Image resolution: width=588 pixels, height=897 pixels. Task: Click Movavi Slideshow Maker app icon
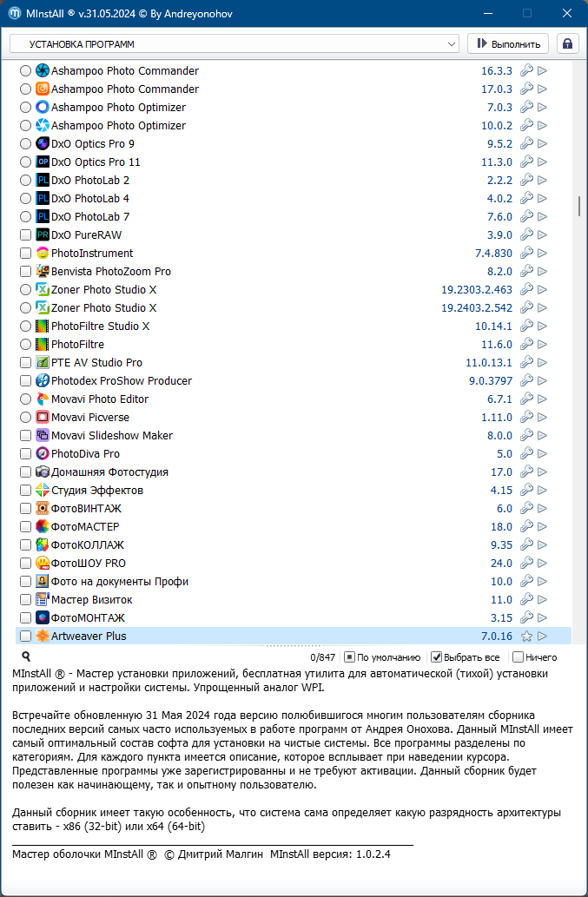43,435
